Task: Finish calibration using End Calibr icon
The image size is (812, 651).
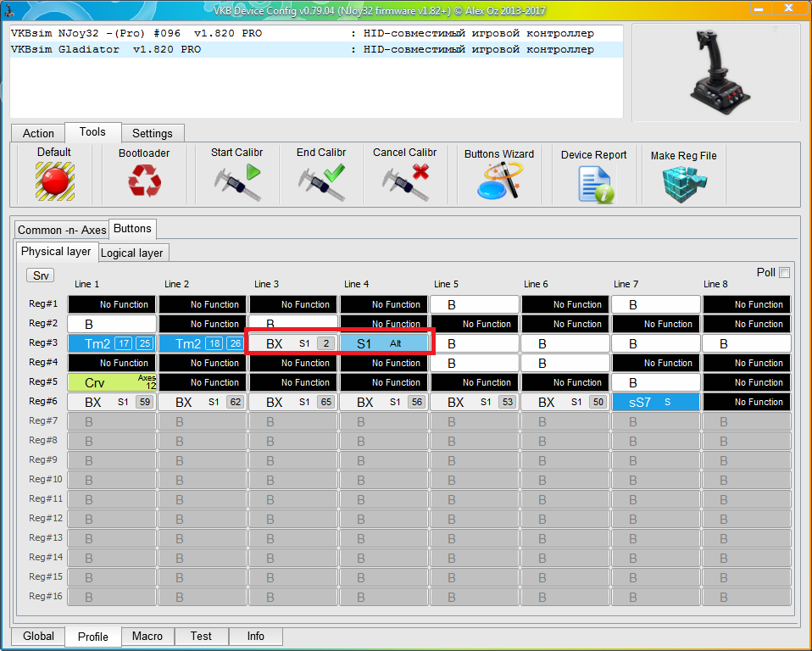Action: [x=321, y=181]
